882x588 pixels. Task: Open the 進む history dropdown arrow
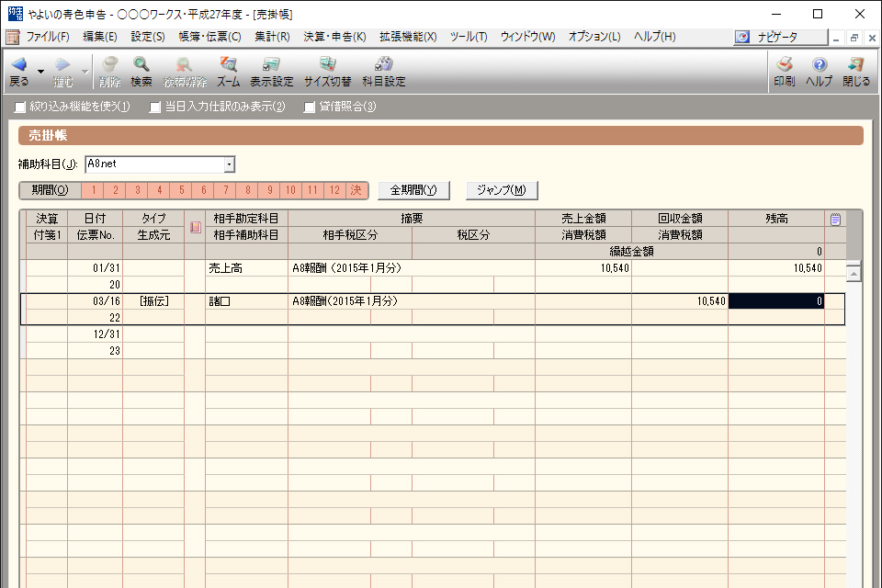pyautogui.click(x=85, y=72)
